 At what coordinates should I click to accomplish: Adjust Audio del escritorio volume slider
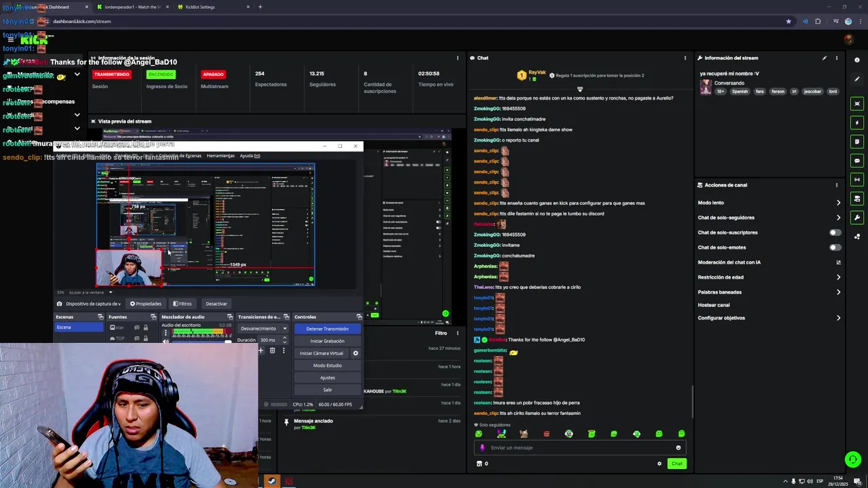(201, 342)
